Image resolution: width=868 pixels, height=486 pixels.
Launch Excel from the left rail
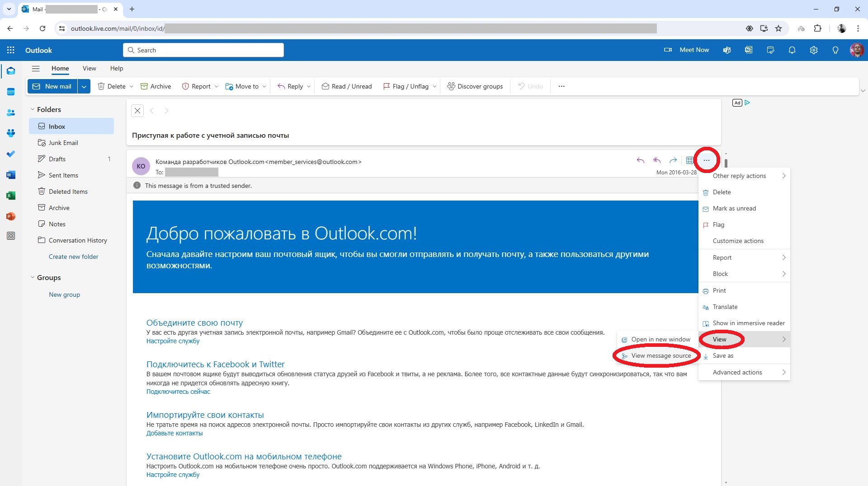coord(11,196)
